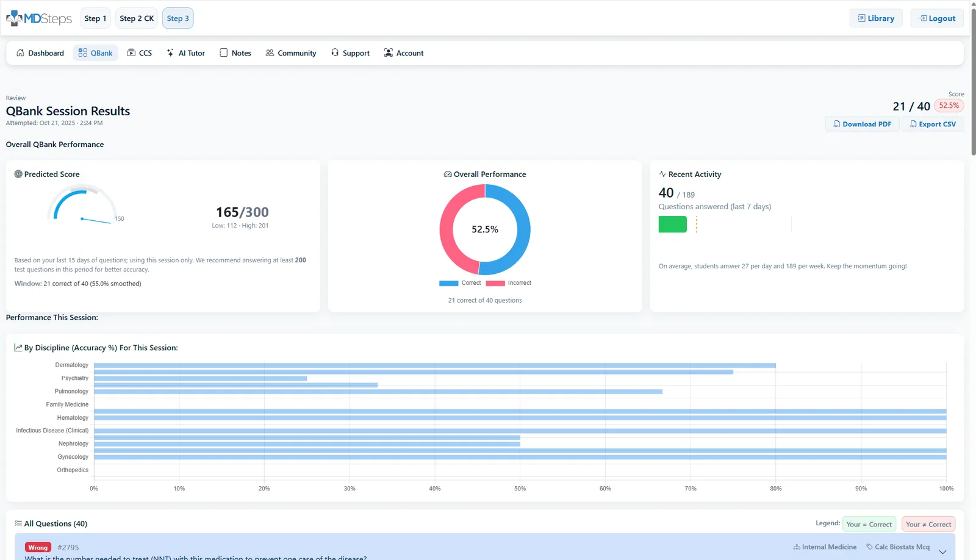Click the Dermatology accuracy bar
Viewport: 976px width, 560px height.
click(434, 365)
